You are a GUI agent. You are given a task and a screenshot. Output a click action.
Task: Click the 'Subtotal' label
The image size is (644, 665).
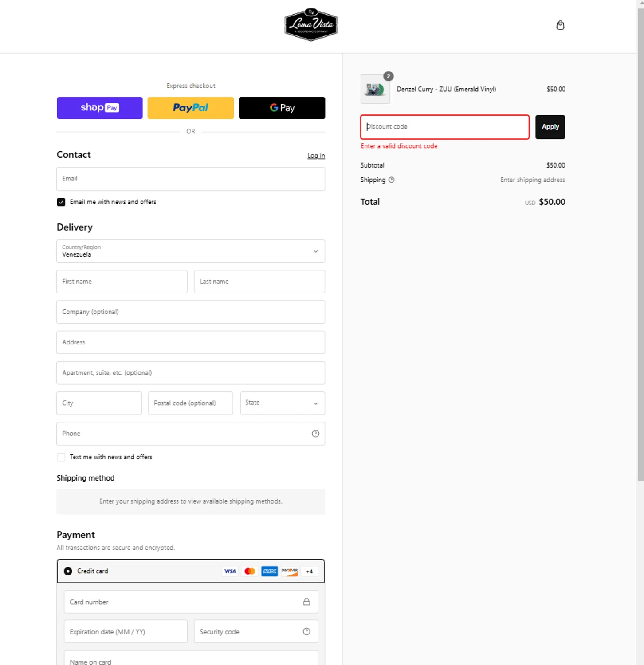pyautogui.click(x=372, y=165)
